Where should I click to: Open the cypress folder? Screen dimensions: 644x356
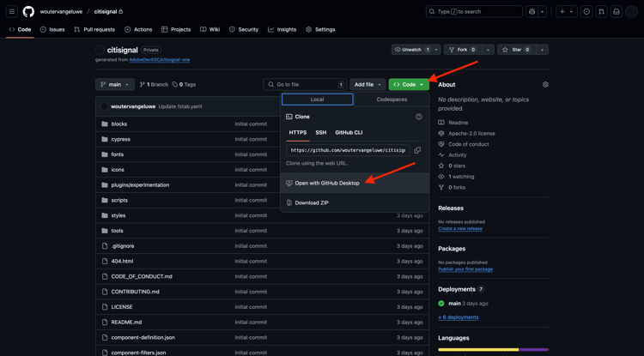121,139
